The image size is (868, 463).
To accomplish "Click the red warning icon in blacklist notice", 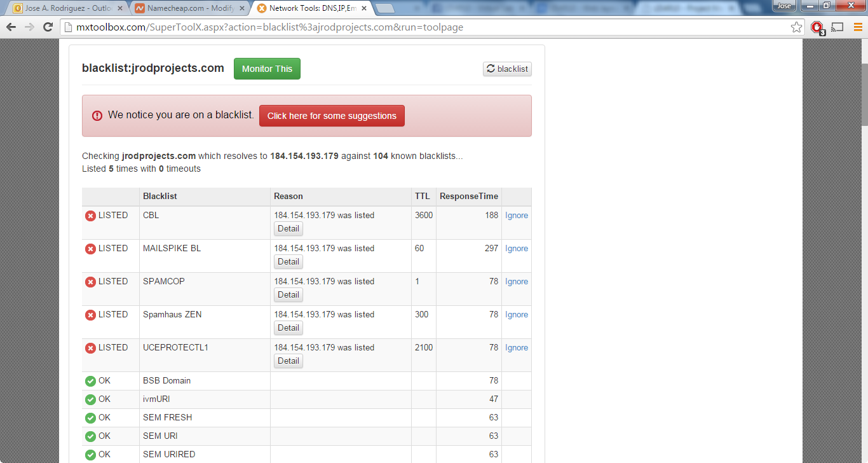I will coord(97,116).
